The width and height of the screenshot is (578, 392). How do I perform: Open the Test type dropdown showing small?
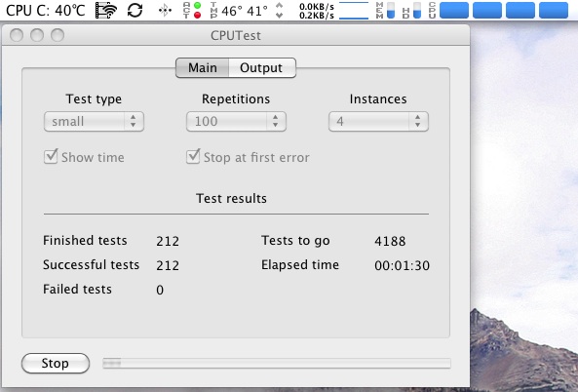coord(94,121)
